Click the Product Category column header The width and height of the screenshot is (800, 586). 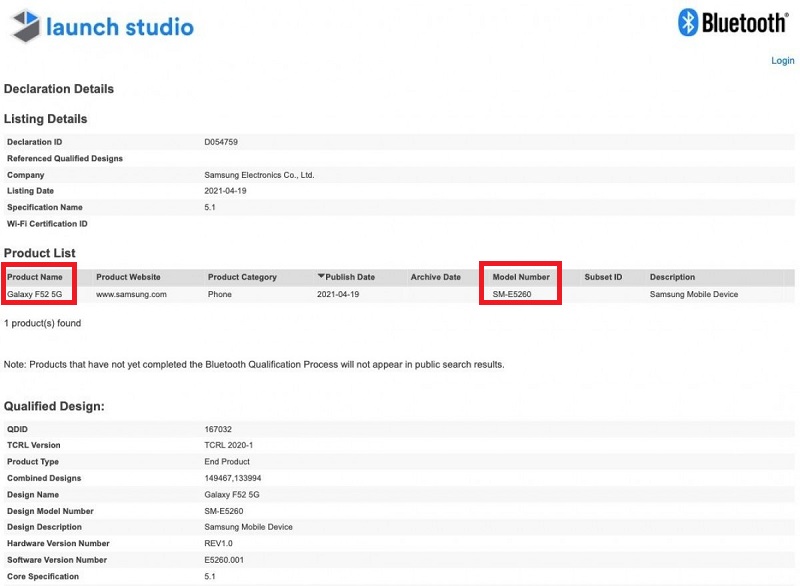[242, 277]
